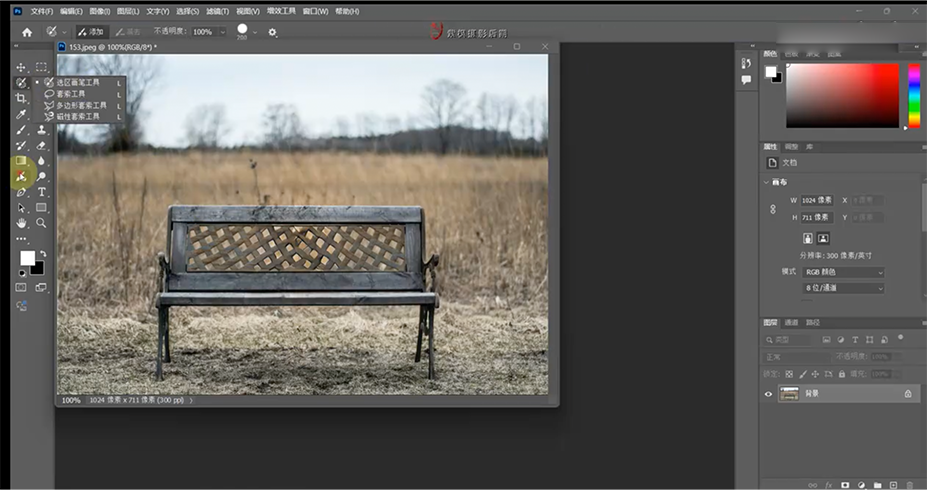This screenshot has height=490, width=927.
Task: Select the Pen tool
Action: (21, 192)
